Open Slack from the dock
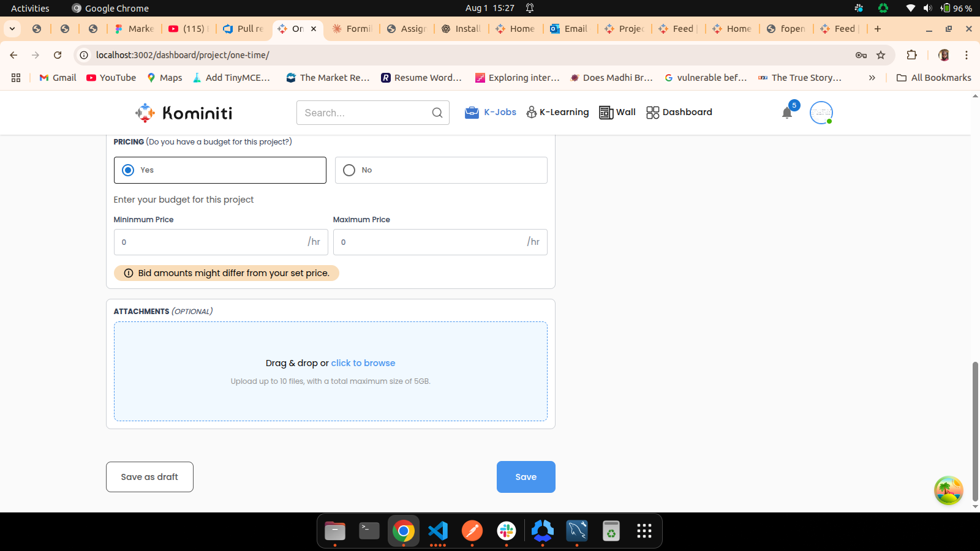Viewport: 980px width, 551px height. (x=507, y=531)
